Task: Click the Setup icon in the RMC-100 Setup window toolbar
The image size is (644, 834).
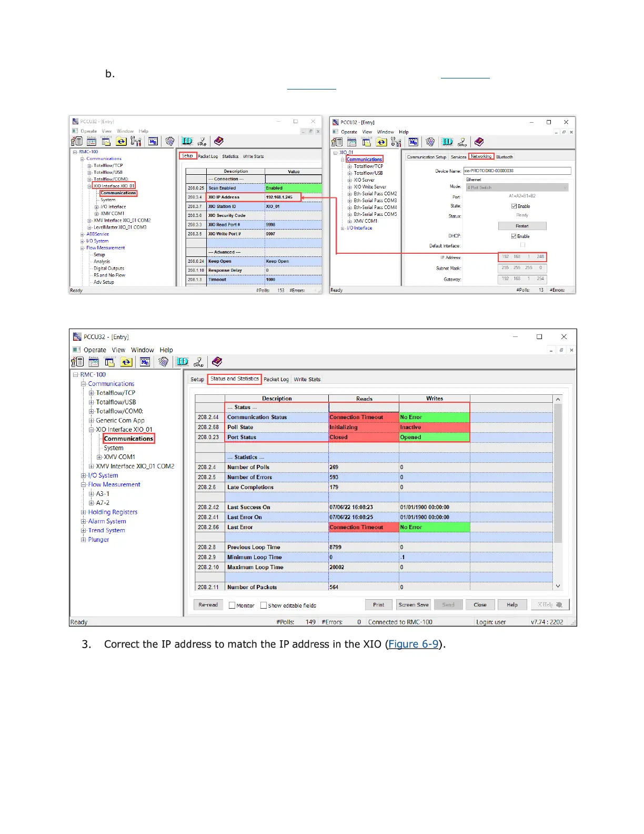Action: (202, 141)
